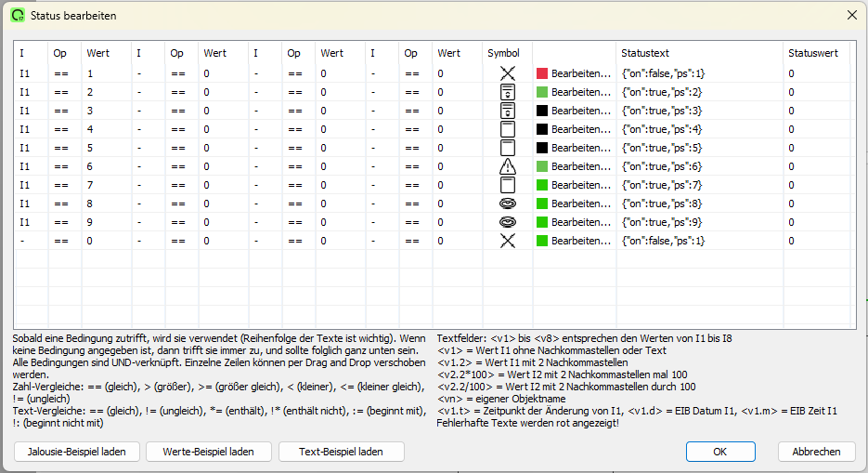Image resolution: width=868 pixels, height=473 pixels.
Task: Click the warning triangle symbol in row 6
Action: click(508, 166)
